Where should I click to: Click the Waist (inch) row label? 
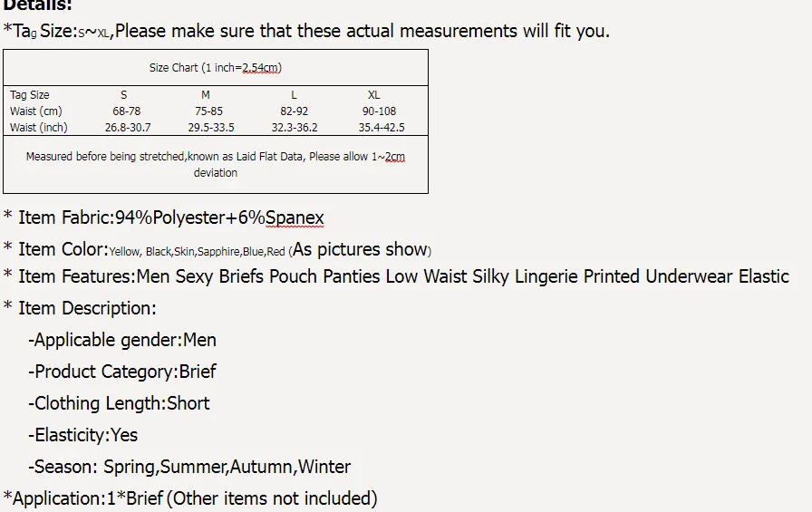[39, 128]
